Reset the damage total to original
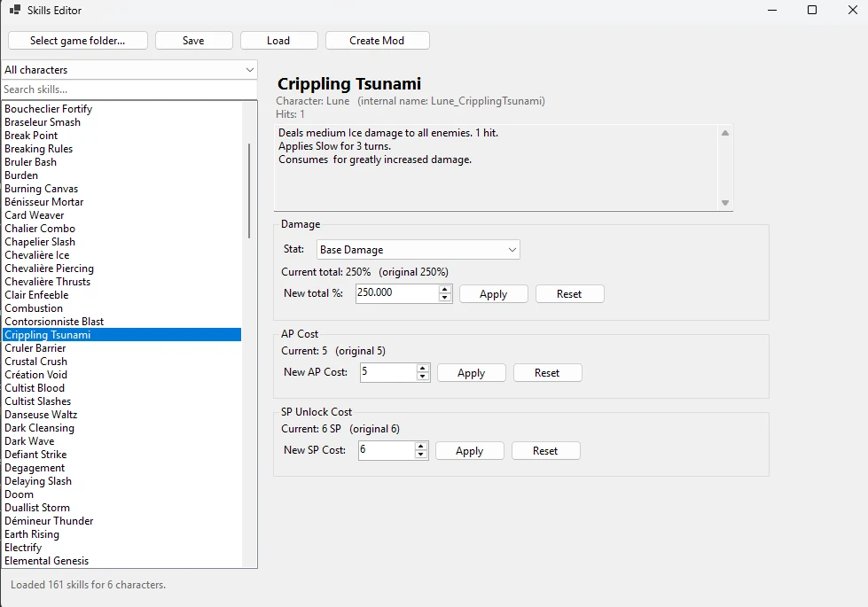Screen dimensions: 868x607 click(x=569, y=294)
